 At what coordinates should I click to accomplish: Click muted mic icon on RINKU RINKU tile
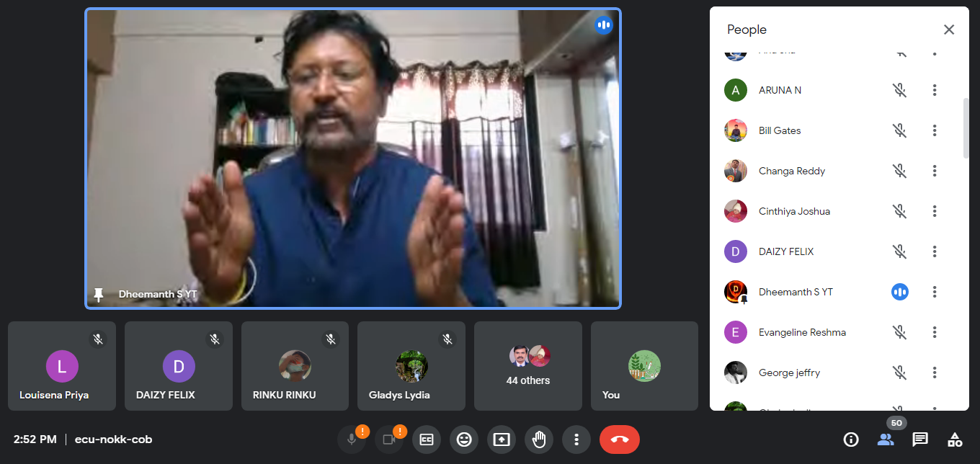[x=331, y=339]
